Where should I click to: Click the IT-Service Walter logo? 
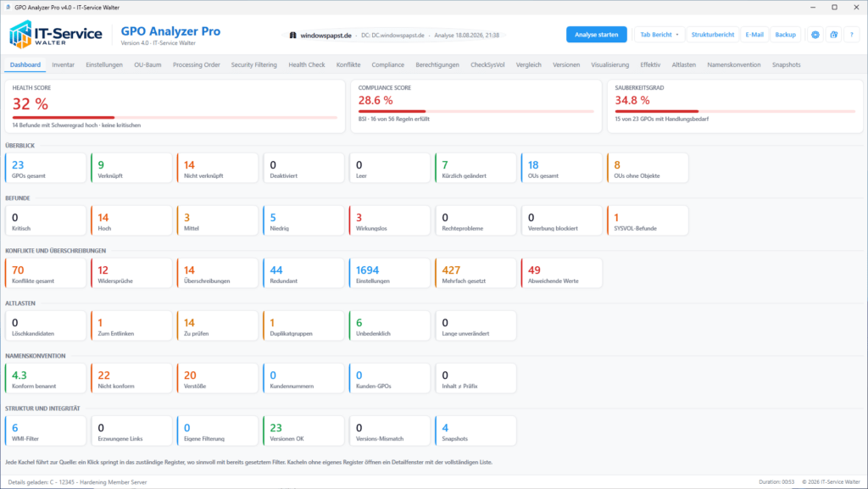55,34
